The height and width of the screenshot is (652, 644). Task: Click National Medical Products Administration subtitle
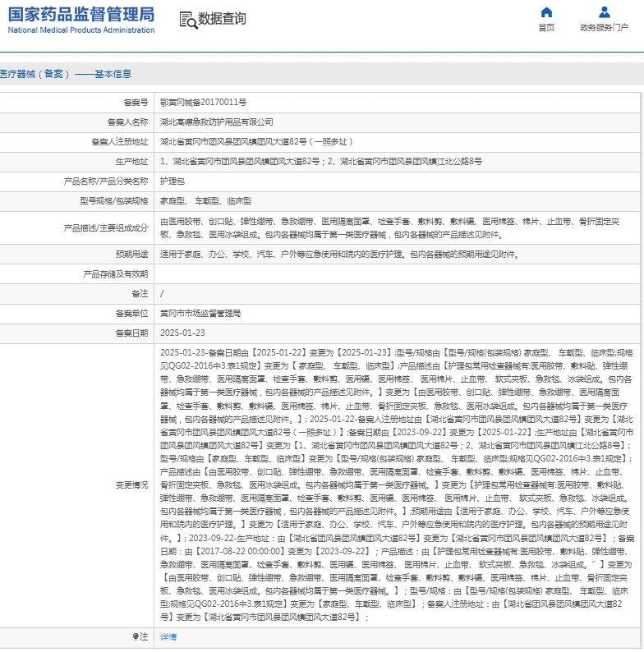[x=81, y=30]
